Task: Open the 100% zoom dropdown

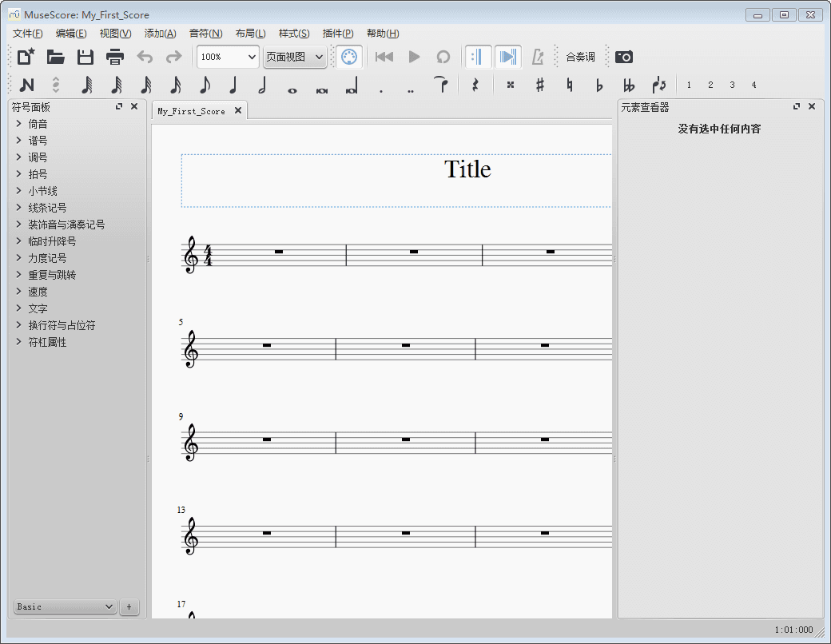Action: pos(228,57)
